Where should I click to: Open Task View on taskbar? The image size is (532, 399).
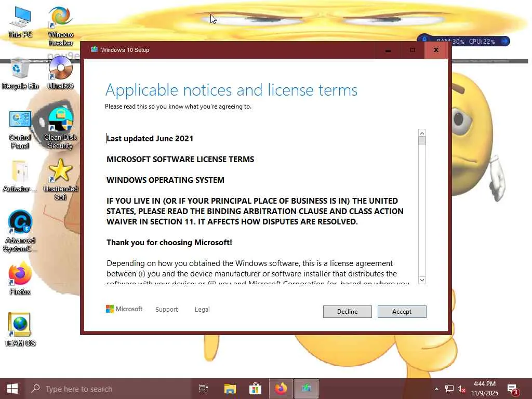coord(204,389)
